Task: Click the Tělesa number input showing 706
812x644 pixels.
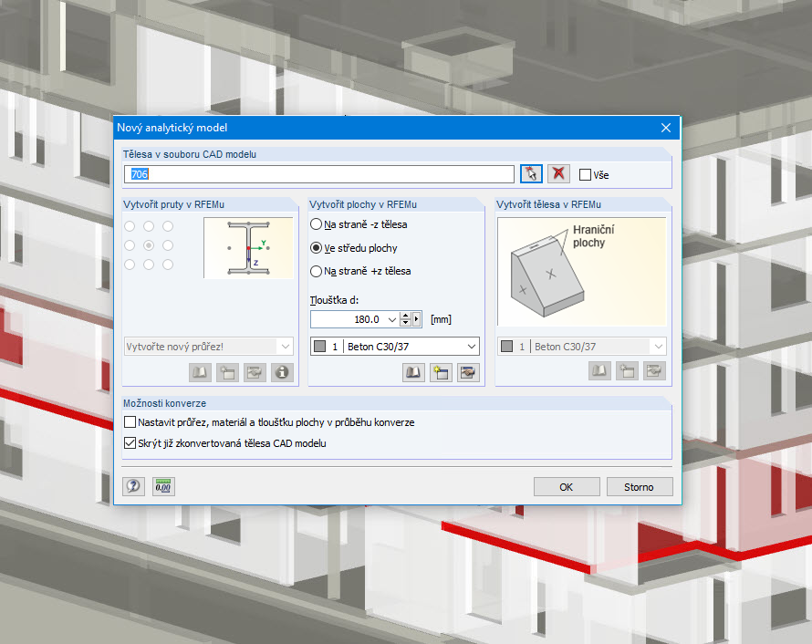Action: (319, 173)
